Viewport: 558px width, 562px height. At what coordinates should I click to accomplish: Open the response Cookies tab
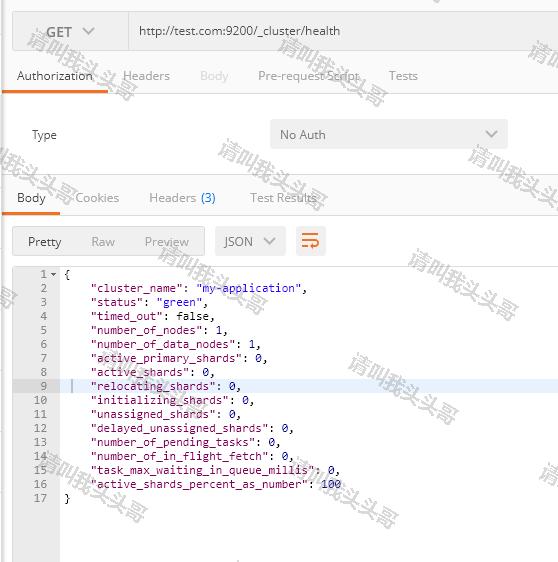click(97, 198)
